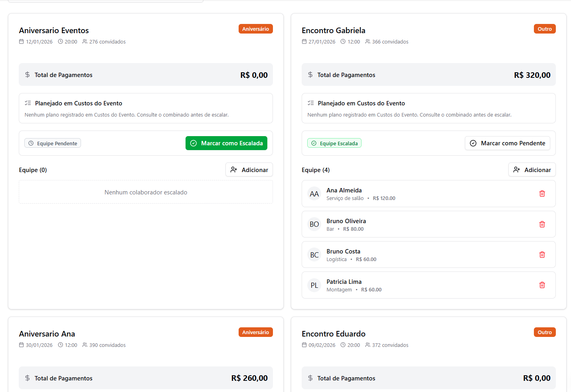Click trash icon for Bruno Costa
Image resolution: width=571 pixels, height=392 pixels.
542,255
